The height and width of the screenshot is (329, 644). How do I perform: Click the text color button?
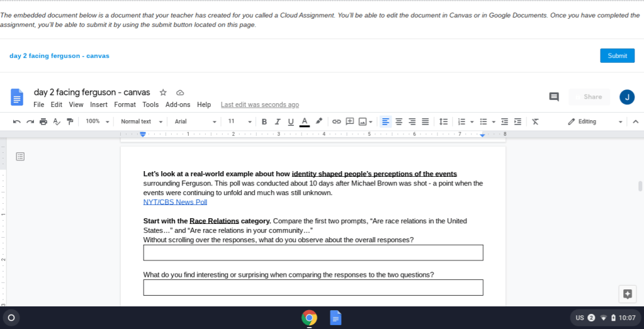coord(305,121)
